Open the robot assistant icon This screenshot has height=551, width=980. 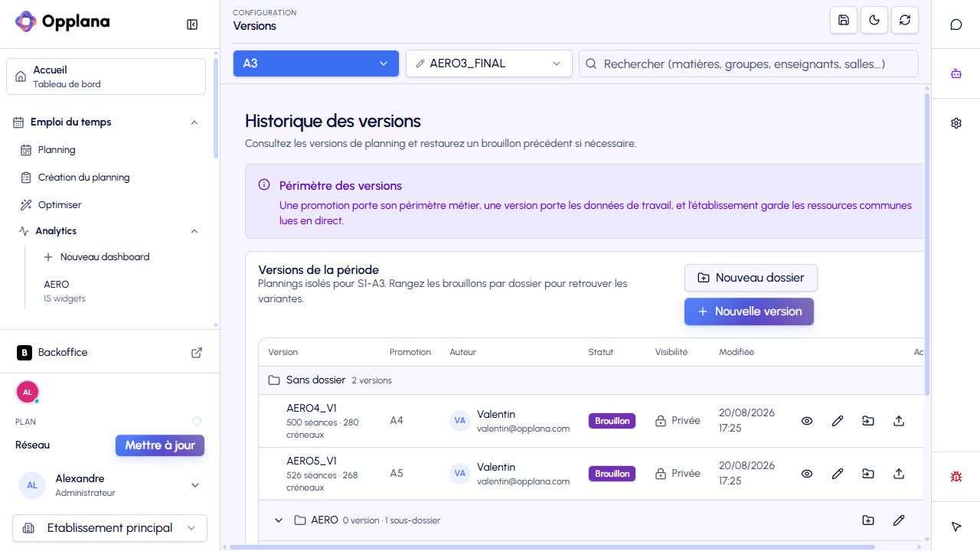click(x=956, y=73)
